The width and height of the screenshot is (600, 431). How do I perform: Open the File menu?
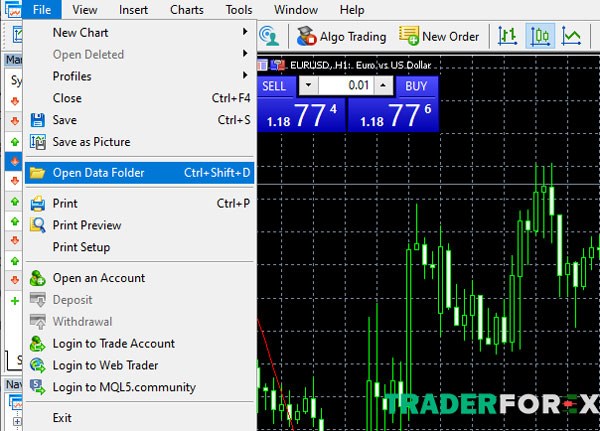coord(42,10)
